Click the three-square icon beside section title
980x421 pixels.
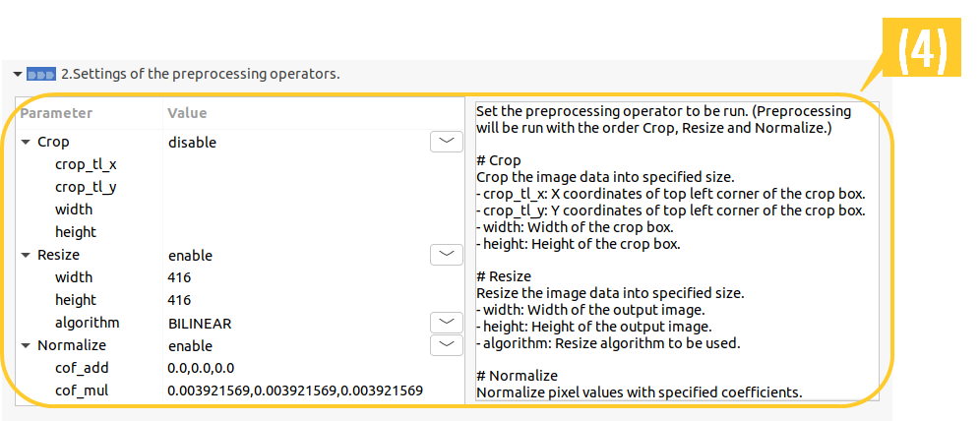(41, 74)
